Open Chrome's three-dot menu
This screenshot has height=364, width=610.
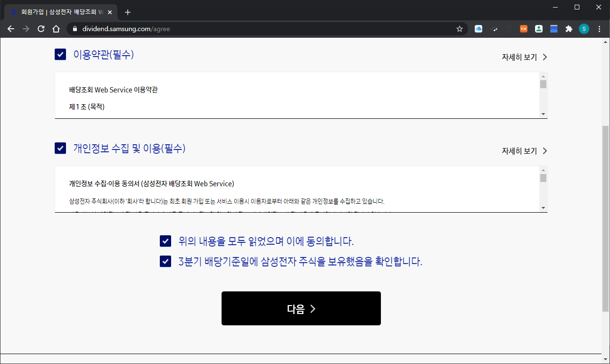coord(599,29)
